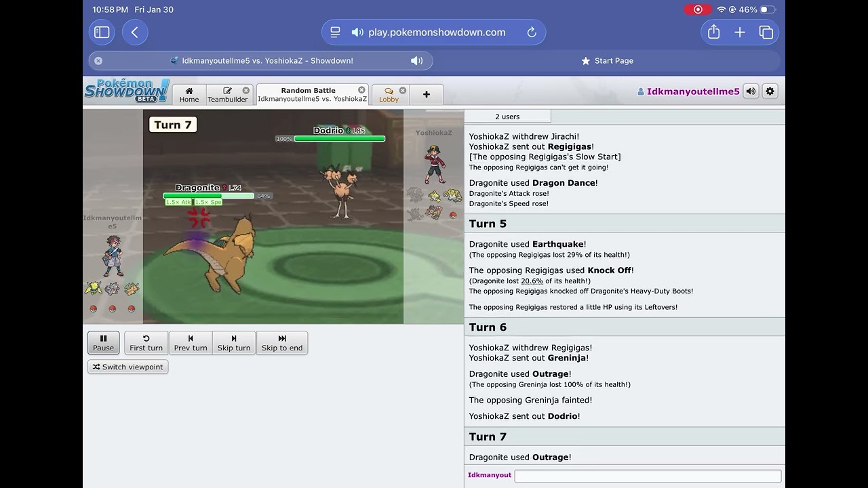Viewport: 868px width, 488px height.
Task: Switch to the Start Page tab
Action: (x=608, y=60)
